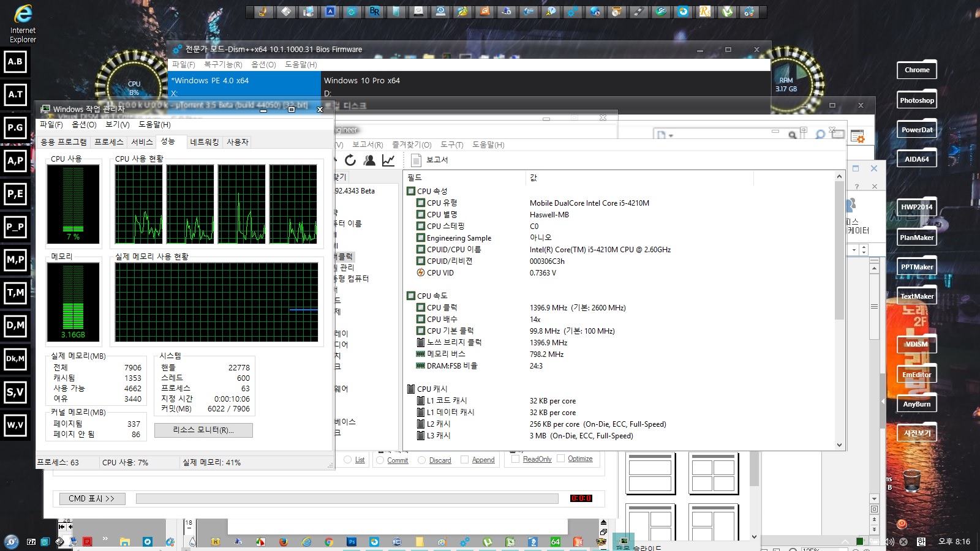Click the Rs icon in top dock
The image size is (980, 551).
(x=705, y=11)
